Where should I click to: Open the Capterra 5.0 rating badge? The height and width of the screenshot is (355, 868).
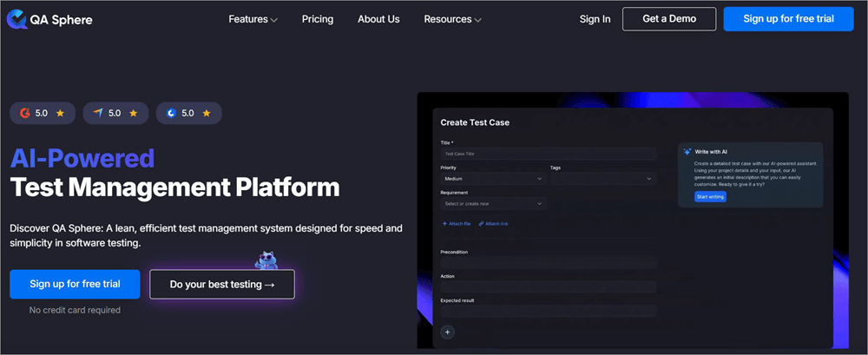point(115,113)
